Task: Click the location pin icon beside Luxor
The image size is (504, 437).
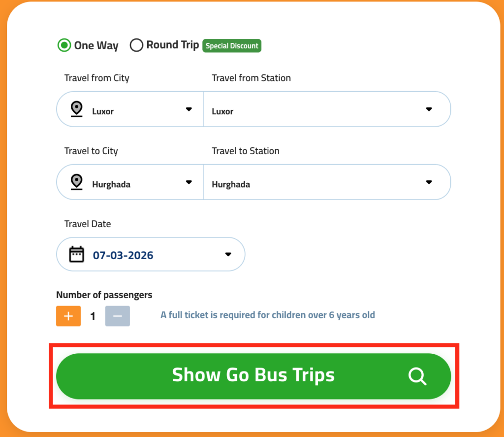Action: pyautogui.click(x=76, y=109)
